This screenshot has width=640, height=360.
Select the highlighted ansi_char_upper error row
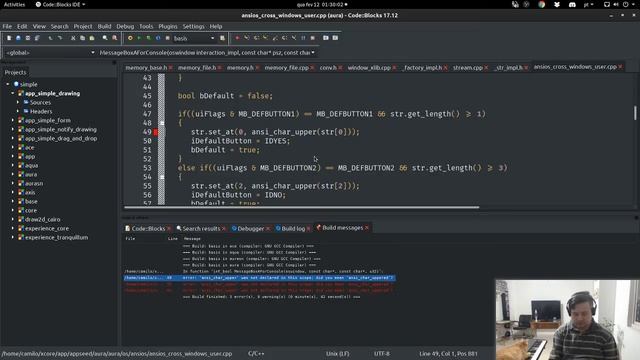[x=260, y=278]
